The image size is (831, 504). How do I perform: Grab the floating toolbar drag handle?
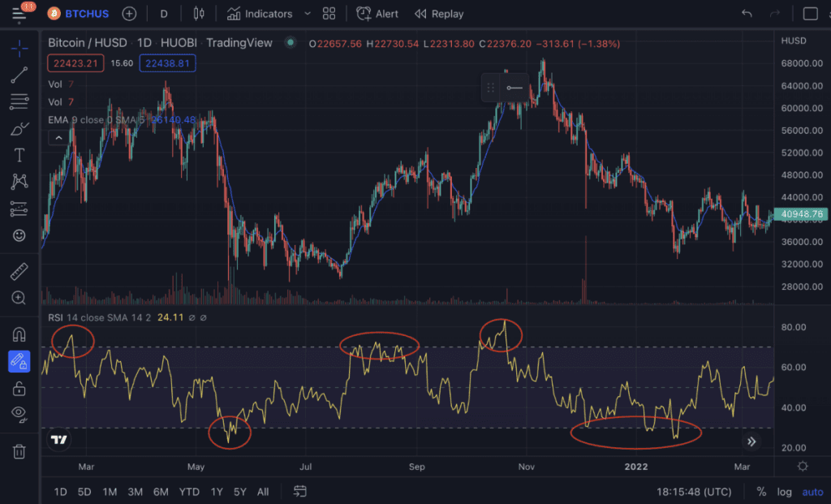click(x=491, y=88)
